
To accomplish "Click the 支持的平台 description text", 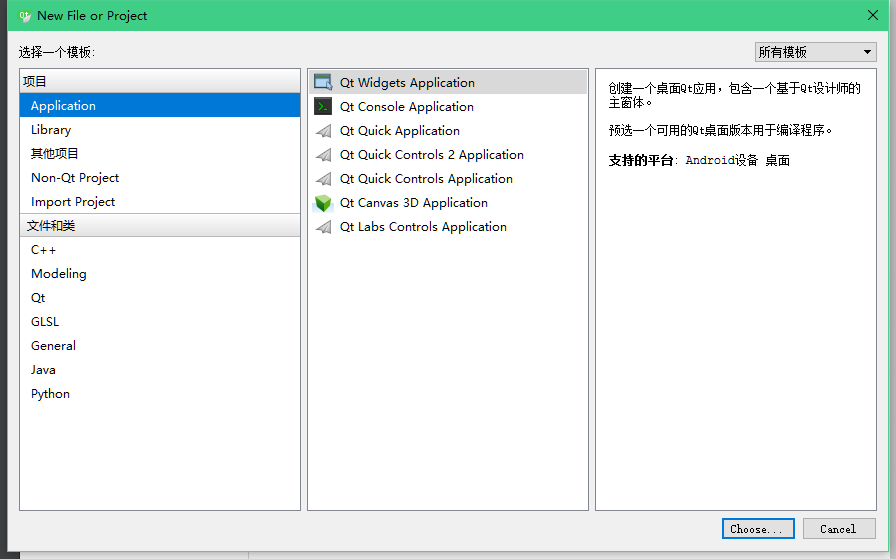I will pos(699,161).
